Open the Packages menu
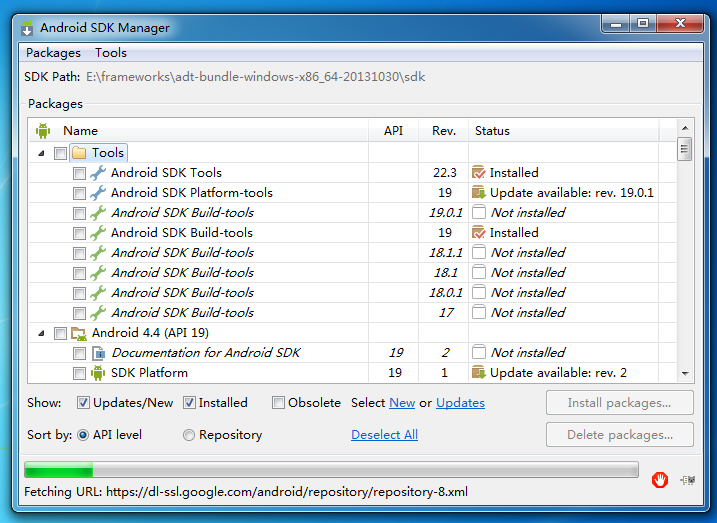 pos(53,53)
